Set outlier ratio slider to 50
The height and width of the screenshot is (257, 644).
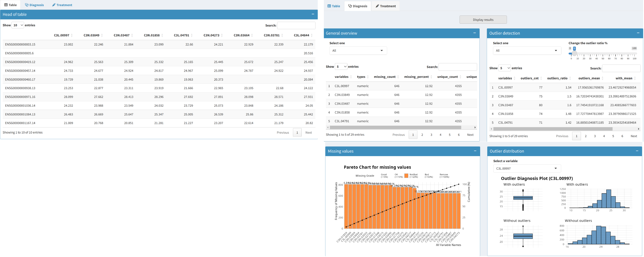pos(603,54)
